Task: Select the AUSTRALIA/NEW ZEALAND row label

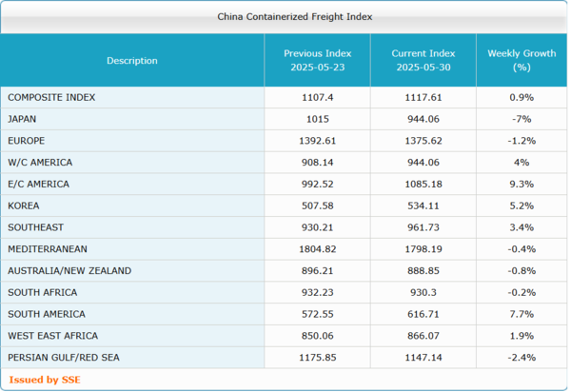Action: click(69, 270)
